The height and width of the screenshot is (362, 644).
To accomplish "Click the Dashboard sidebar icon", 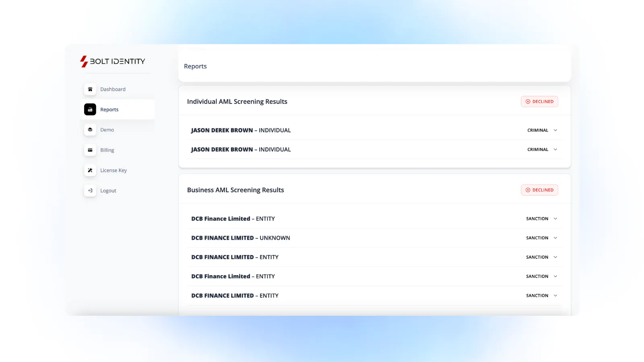I will pos(90,89).
